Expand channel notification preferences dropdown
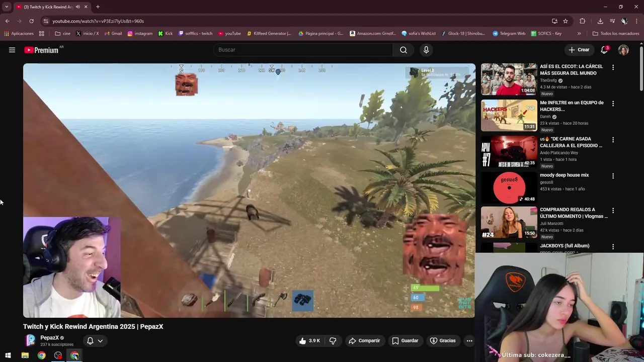Viewport: 644px width, 362px height. (95, 341)
